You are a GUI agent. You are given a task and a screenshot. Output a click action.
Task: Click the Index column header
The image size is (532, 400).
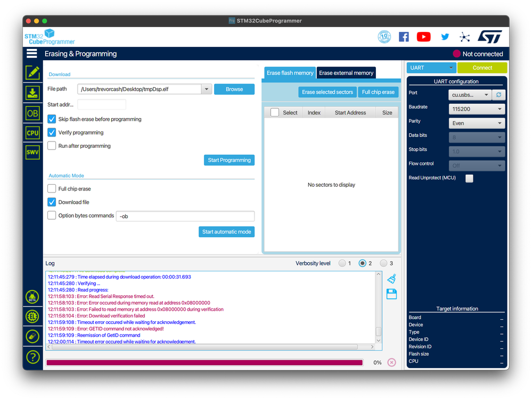314,113
